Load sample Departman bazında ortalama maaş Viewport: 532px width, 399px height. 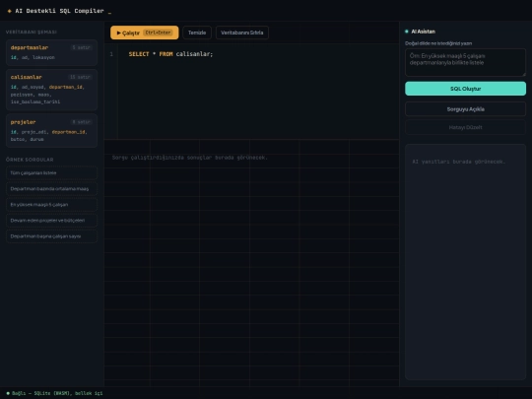pyautogui.click(x=51, y=188)
